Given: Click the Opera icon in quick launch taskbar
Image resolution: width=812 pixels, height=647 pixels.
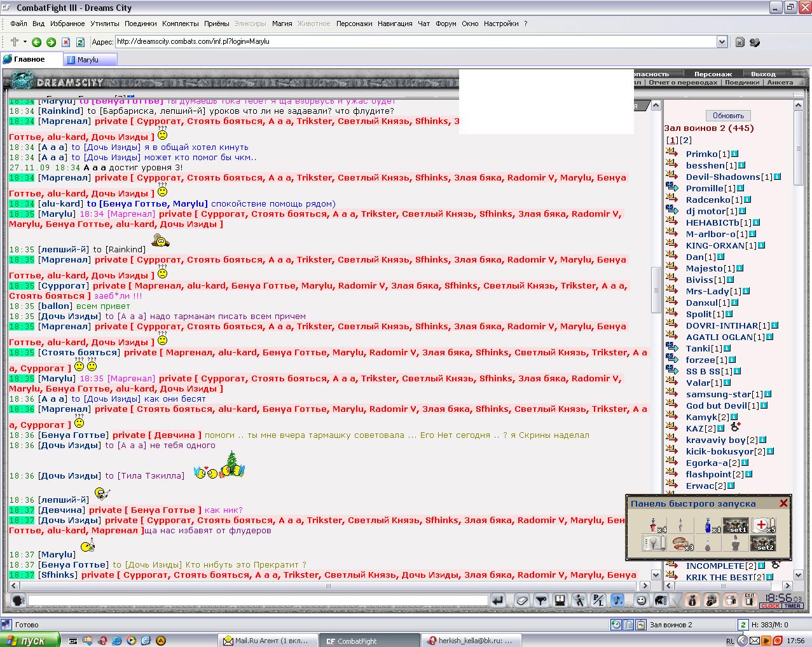Looking at the screenshot, I should (x=102, y=641).
